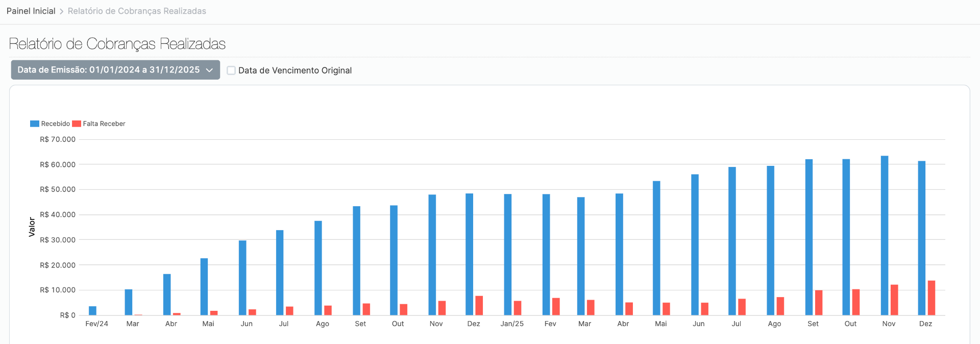Image resolution: width=980 pixels, height=344 pixels.
Task: Click the Falta Receber legend label
Action: click(104, 124)
